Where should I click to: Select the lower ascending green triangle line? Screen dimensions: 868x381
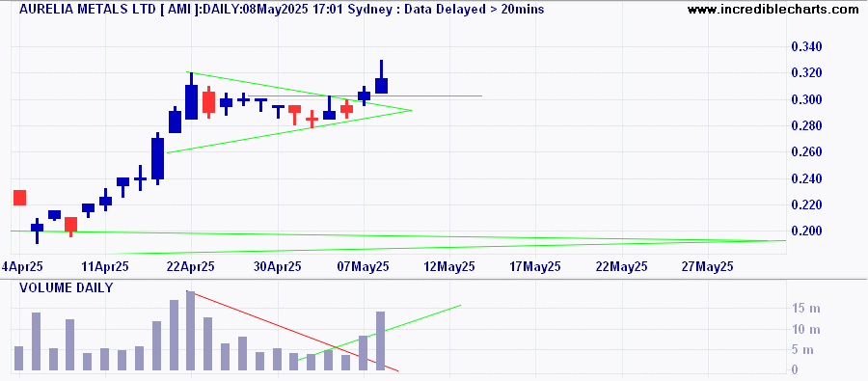pos(289,131)
